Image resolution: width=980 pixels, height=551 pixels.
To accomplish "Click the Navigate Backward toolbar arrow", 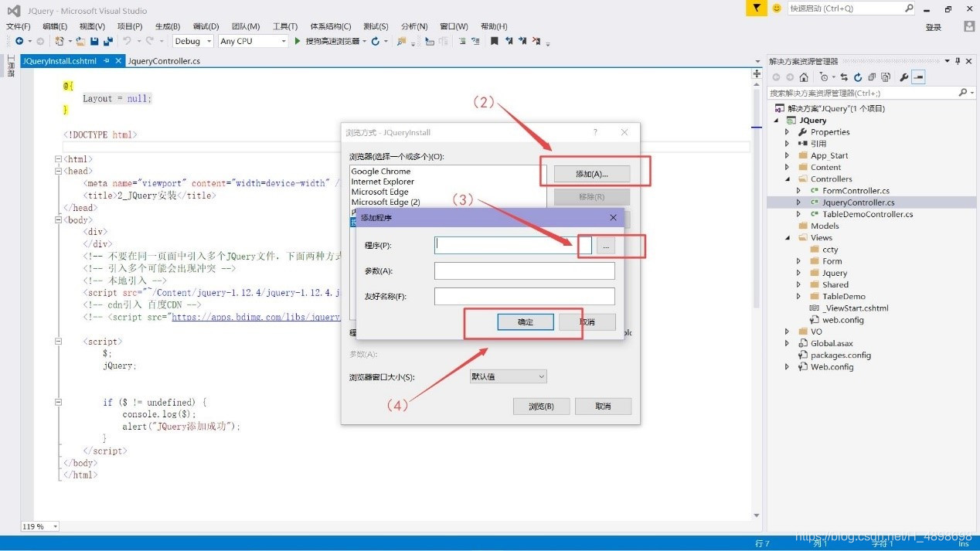I will (x=19, y=41).
